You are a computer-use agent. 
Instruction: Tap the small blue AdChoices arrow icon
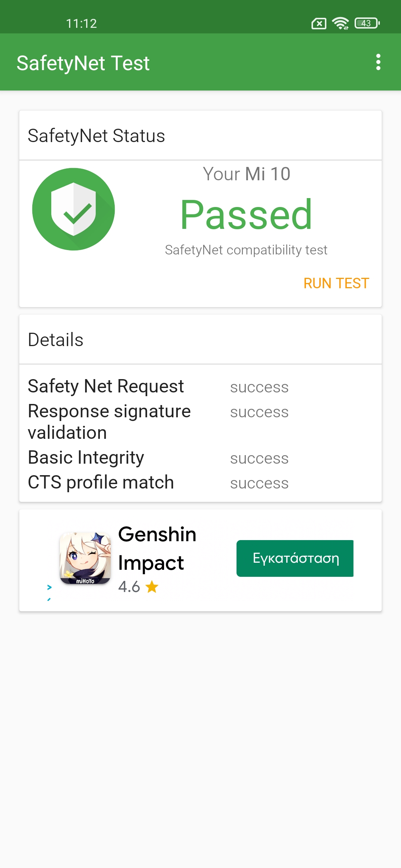49,587
